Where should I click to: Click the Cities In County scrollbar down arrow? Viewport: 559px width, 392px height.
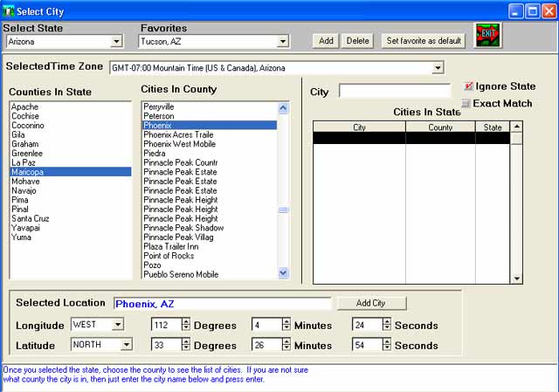tap(283, 273)
